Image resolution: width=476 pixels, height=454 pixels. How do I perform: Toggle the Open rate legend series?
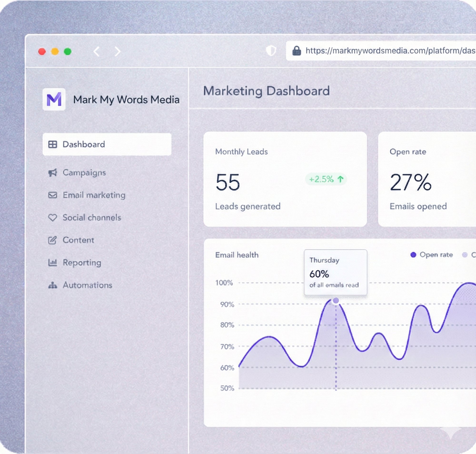tap(432, 255)
